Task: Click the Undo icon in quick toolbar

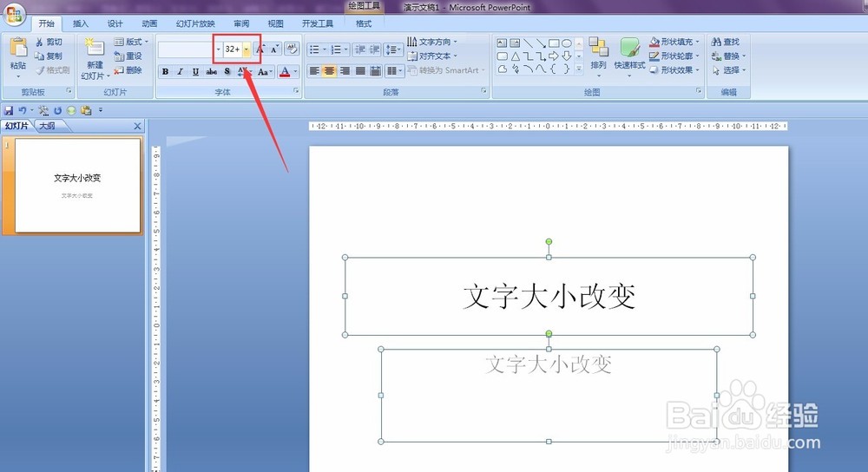Action: point(23,110)
